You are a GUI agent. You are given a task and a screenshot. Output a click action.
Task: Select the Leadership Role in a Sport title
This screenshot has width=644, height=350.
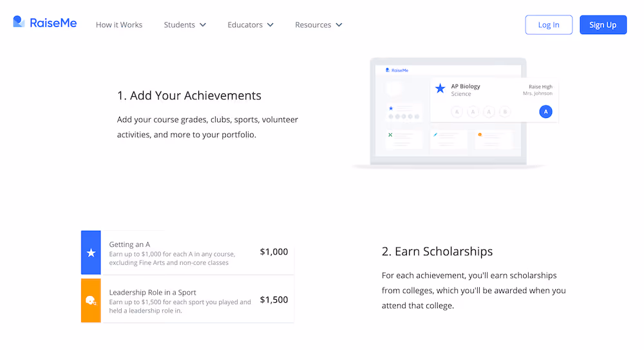[153, 293]
